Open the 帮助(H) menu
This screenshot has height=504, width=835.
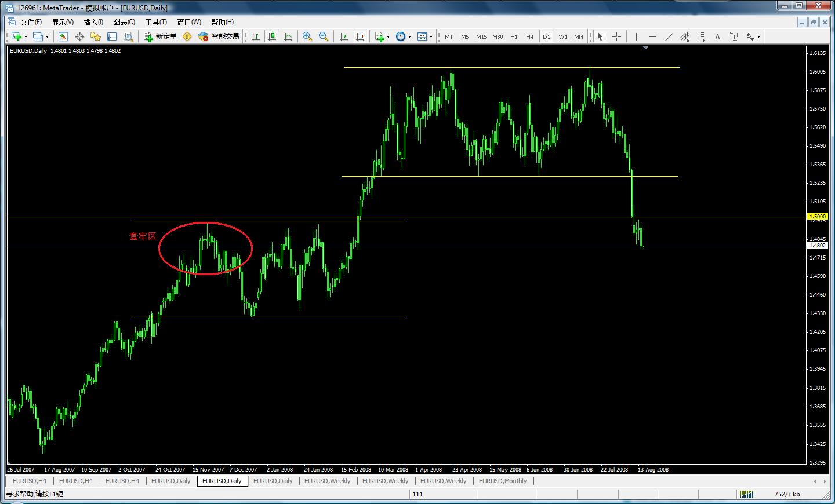click(222, 22)
